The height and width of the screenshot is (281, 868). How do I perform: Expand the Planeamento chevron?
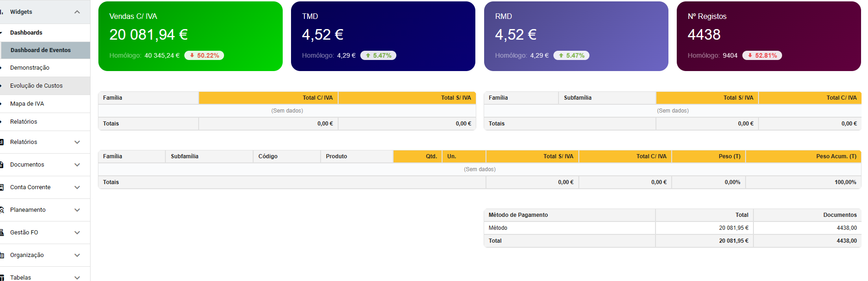[x=77, y=210]
